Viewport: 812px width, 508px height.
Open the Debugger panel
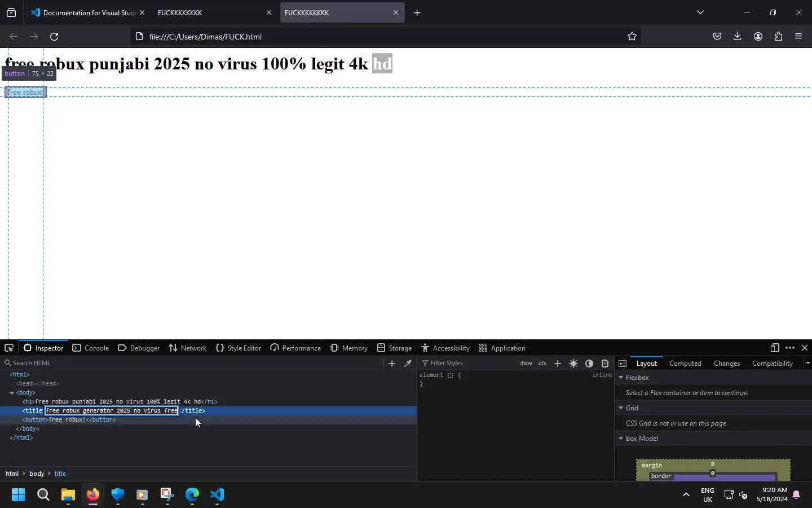point(139,348)
